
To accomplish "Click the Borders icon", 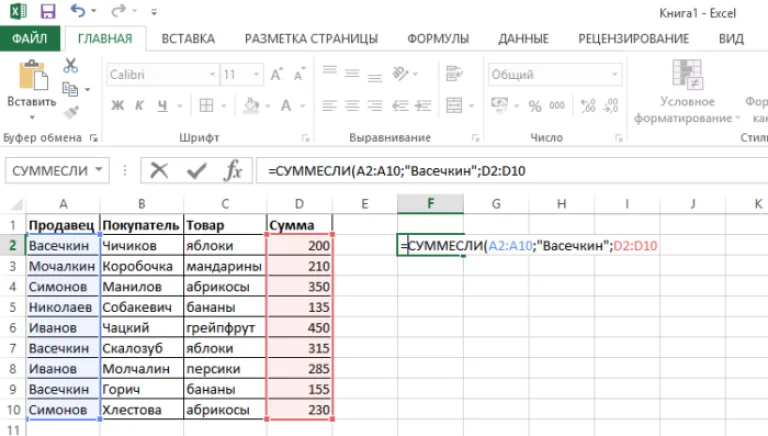I will pos(206,105).
